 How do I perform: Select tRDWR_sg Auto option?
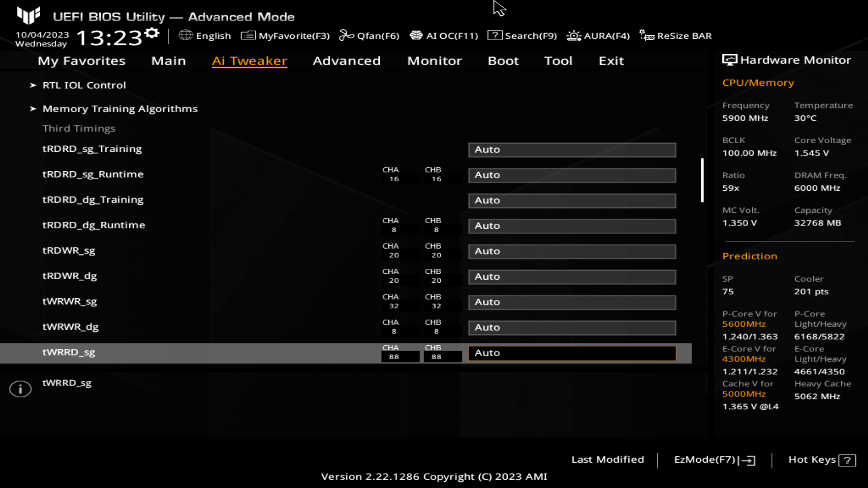[572, 251]
